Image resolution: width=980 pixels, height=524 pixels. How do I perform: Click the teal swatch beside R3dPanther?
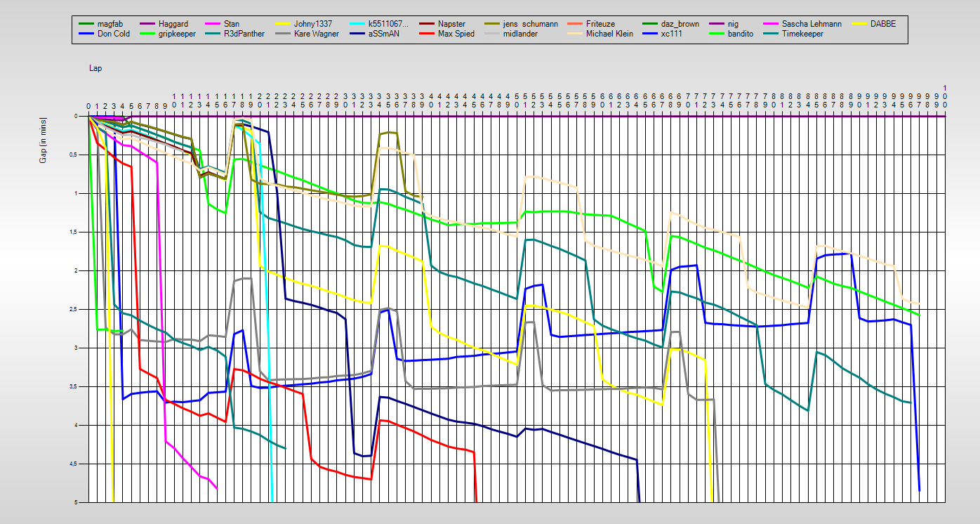coord(213,34)
